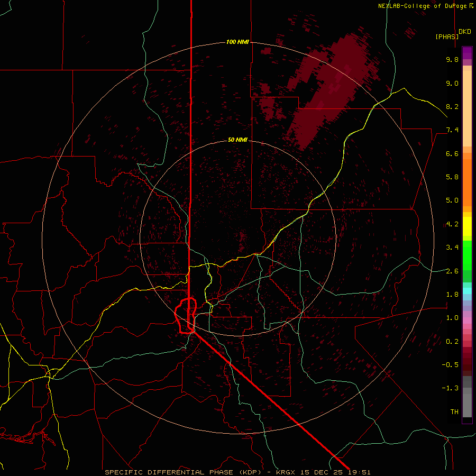Click the 6.6 value on the color scale

(452, 153)
